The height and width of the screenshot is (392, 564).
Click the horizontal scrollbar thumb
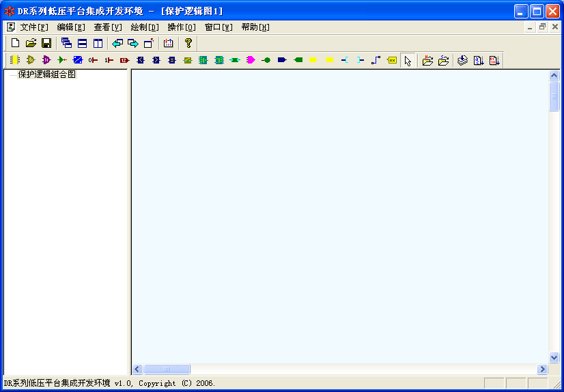point(167,369)
